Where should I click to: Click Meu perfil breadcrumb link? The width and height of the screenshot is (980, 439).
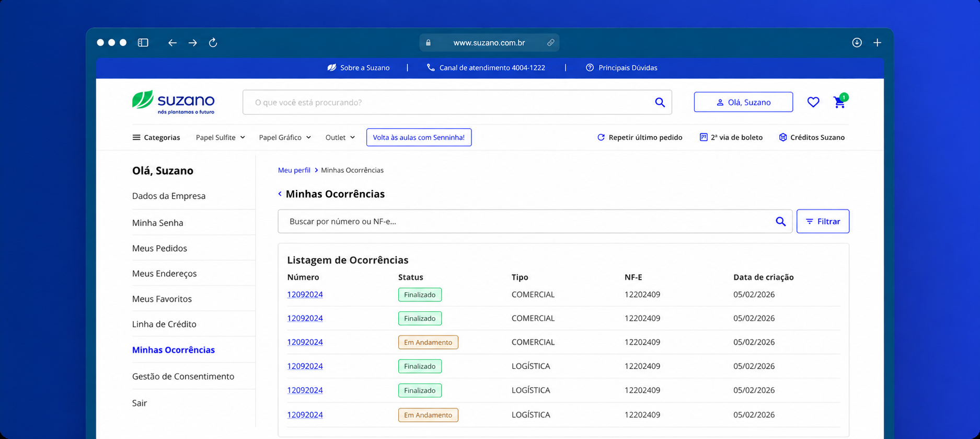294,170
